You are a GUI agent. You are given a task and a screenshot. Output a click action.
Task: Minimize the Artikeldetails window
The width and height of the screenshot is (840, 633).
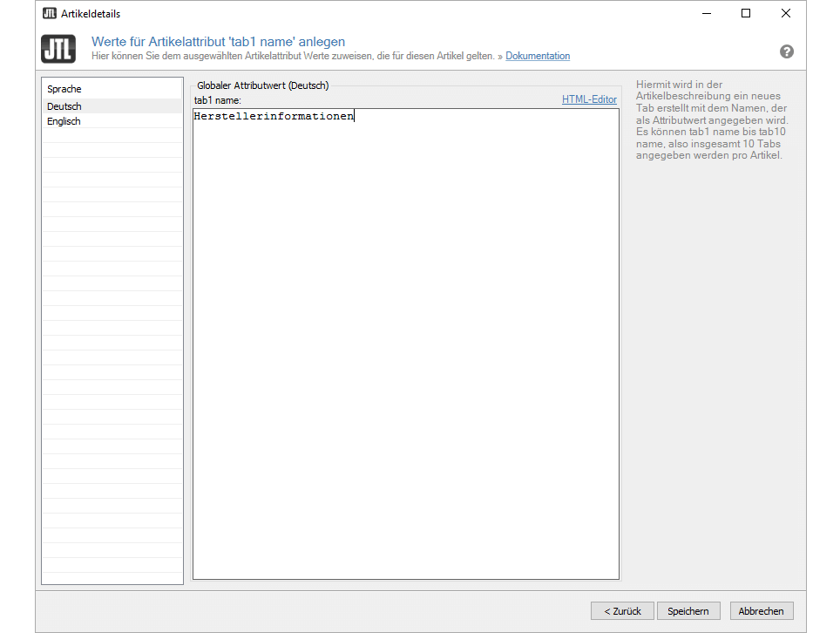706,13
